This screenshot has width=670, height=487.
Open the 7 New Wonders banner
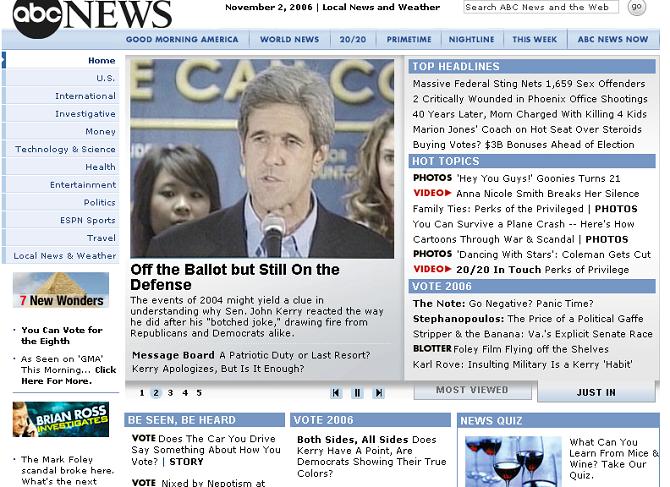click(61, 290)
